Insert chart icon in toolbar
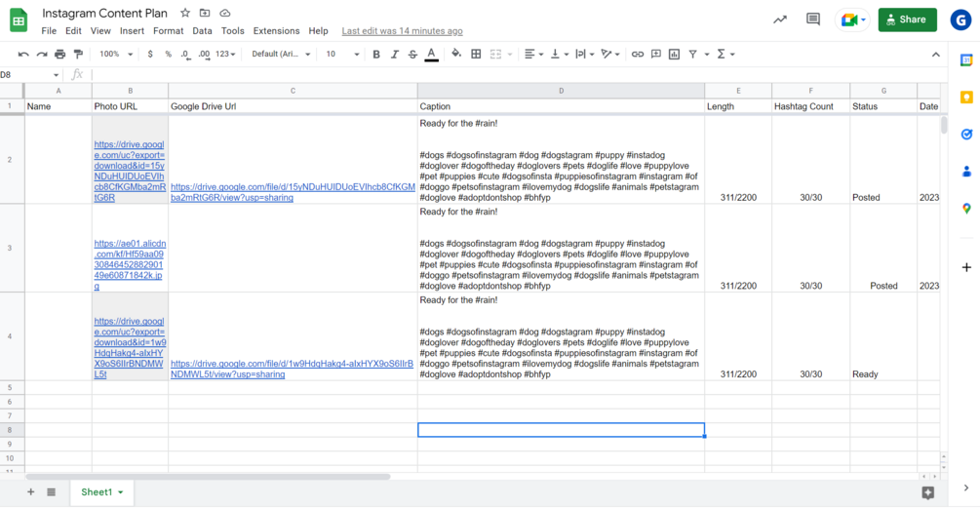This screenshot has height=509, width=980. tap(674, 55)
